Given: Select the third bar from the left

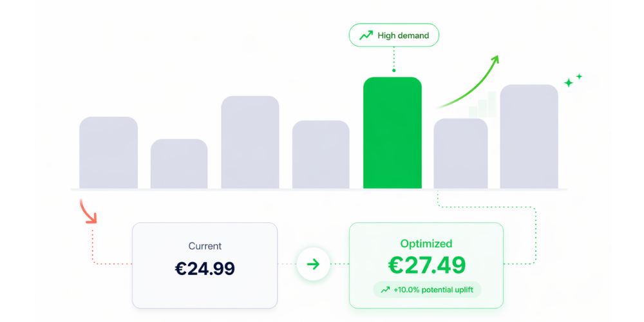Looking at the screenshot, I should point(250,142).
